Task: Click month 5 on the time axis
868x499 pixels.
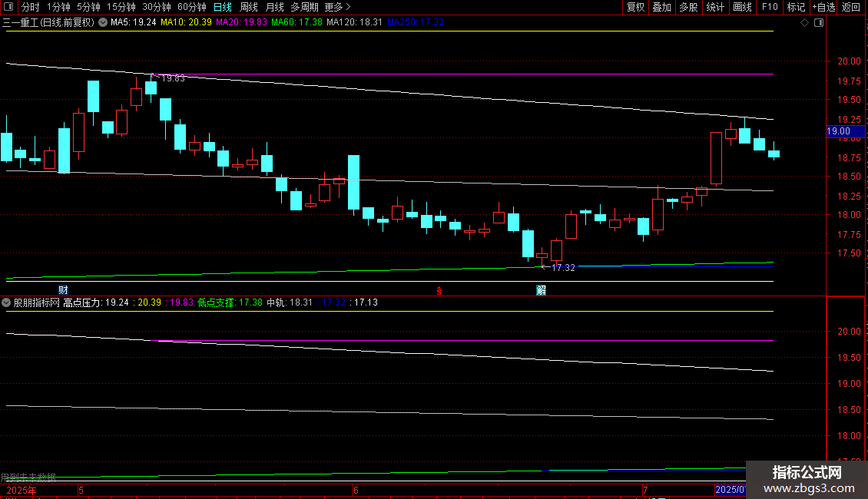Action: [81, 491]
